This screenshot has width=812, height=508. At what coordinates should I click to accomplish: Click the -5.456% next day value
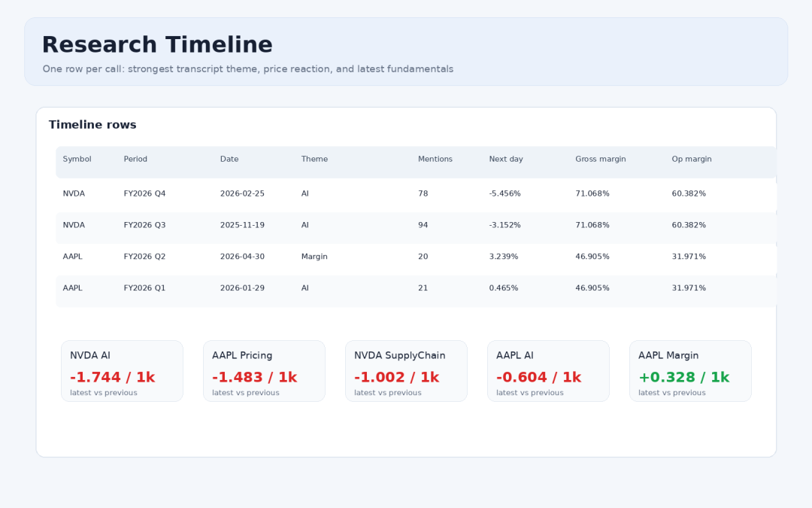pyautogui.click(x=505, y=193)
